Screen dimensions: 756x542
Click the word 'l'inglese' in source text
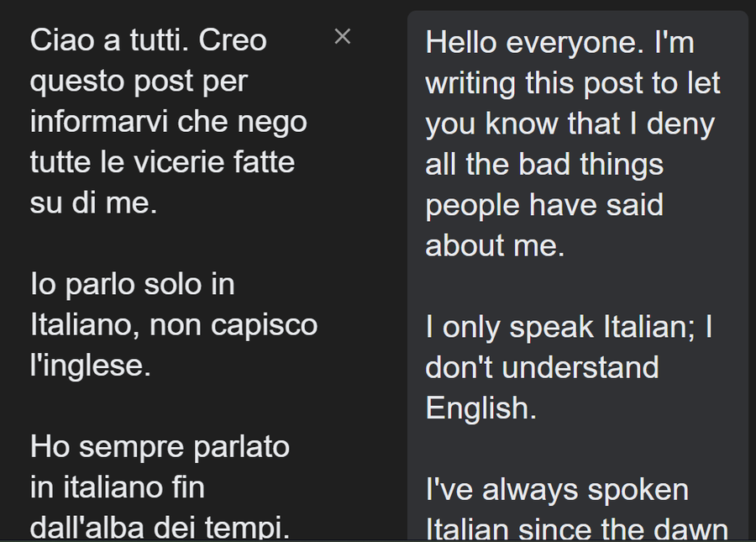[x=90, y=366]
